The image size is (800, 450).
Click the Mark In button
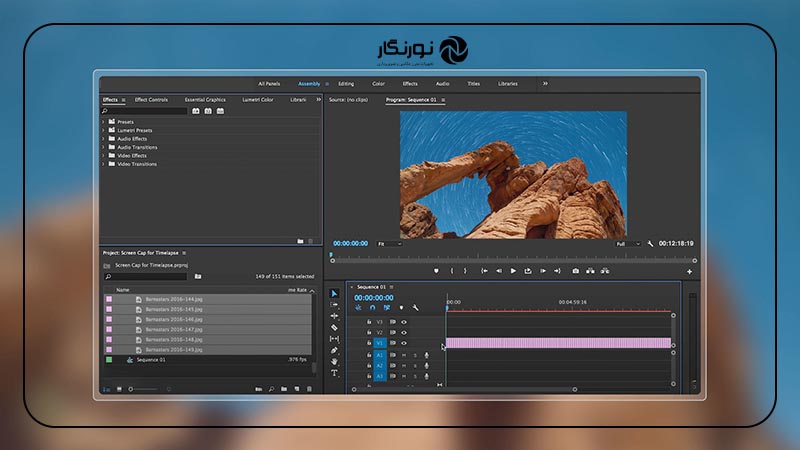click(x=452, y=271)
